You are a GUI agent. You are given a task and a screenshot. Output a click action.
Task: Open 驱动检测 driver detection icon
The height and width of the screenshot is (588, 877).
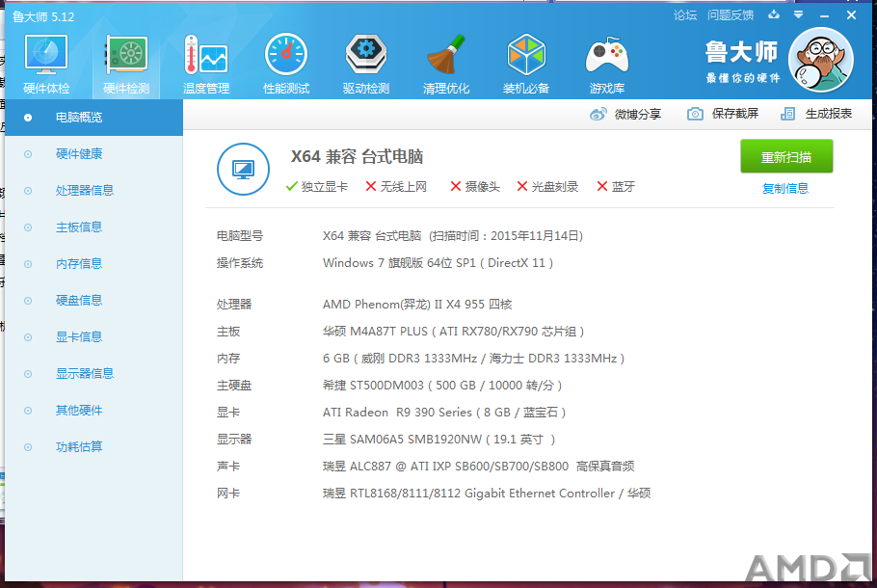tap(366, 64)
